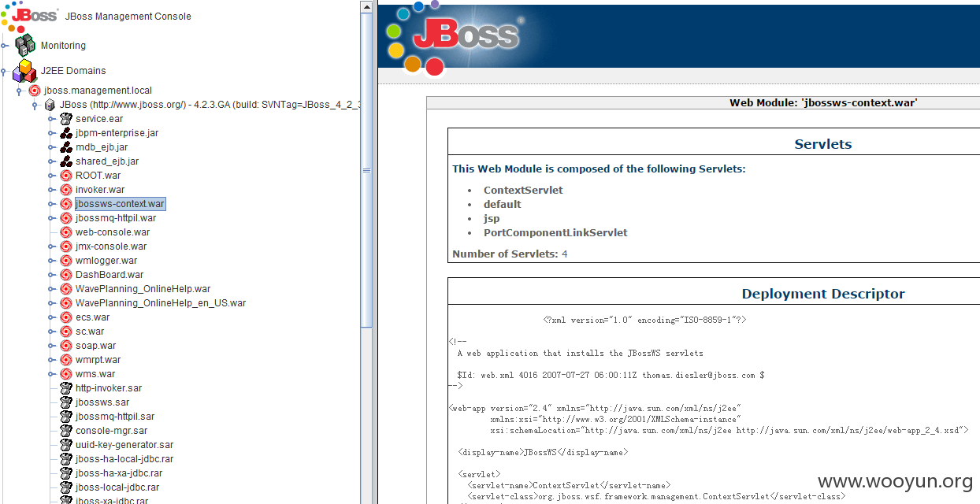Select WavePlanning_OnlineHelp_en_US.war tree item

point(161,303)
